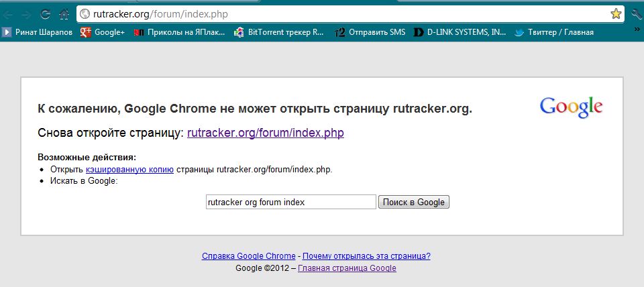Click the Поиск в Google button

[x=414, y=202]
